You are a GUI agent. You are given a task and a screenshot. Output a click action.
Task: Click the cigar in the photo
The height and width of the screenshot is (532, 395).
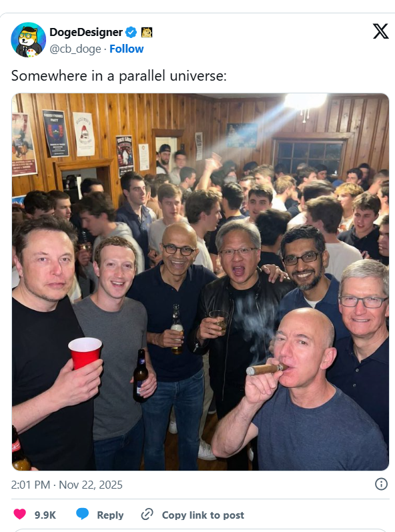coord(266,369)
